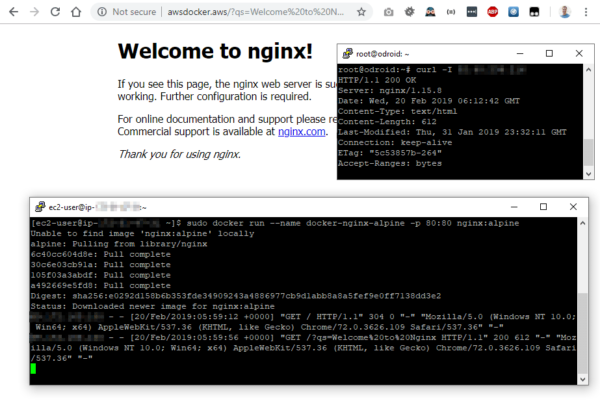Viewport: 600px width, 403px height.
Task: Click 'a492669e5fd8: Pull complete' line
Action: coord(101,286)
